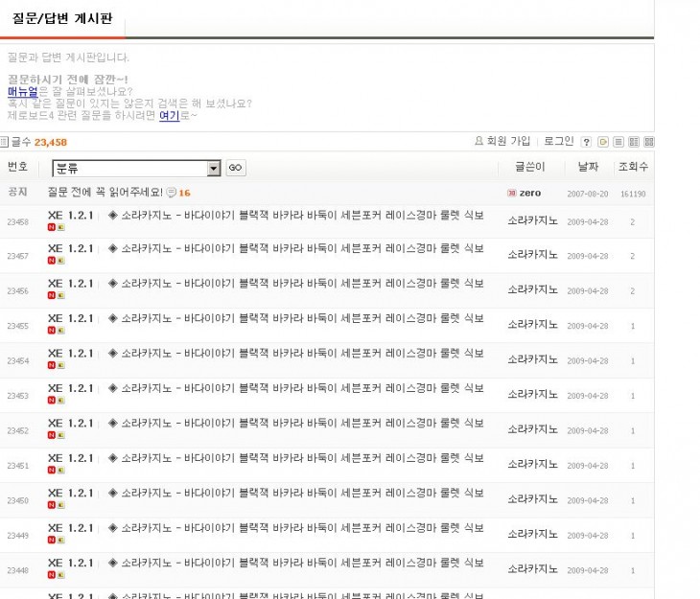Viewport: 700px width, 599px height.
Task: Click the post count icon beside 글수
Action: click(x=4, y=142)
